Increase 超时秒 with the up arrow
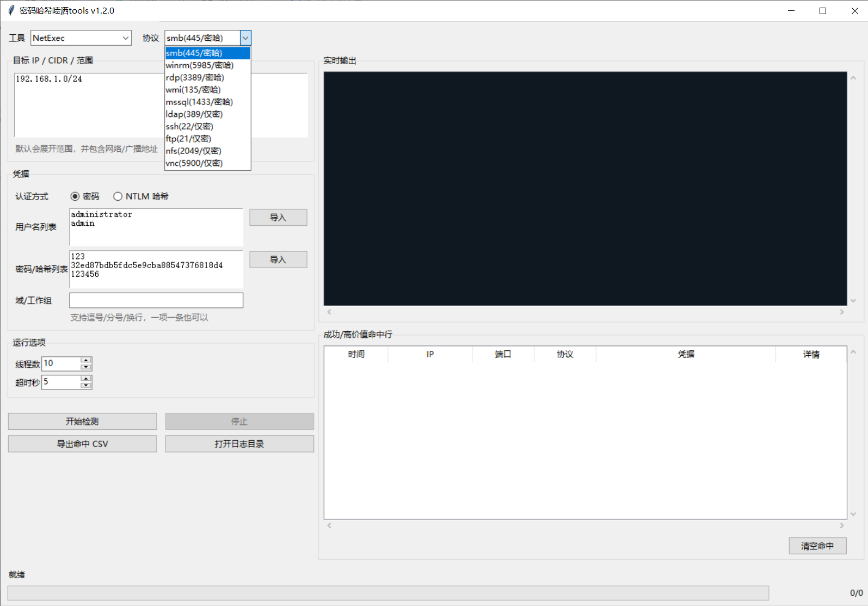The image size is (868, 606). coord(86,379)
